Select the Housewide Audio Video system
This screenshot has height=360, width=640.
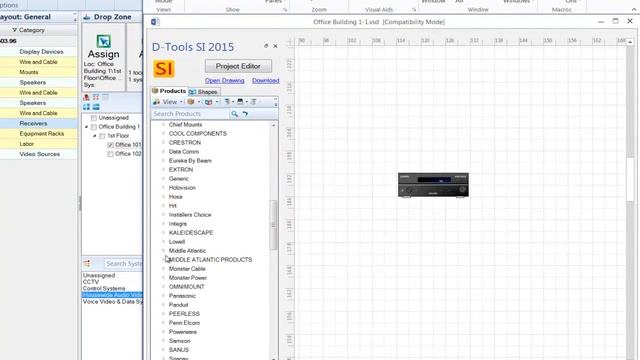pos(112,295)
